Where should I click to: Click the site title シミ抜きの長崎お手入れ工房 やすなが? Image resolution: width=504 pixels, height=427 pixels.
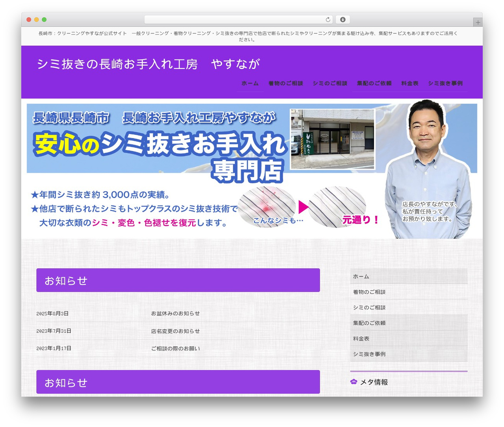point(148,64)
